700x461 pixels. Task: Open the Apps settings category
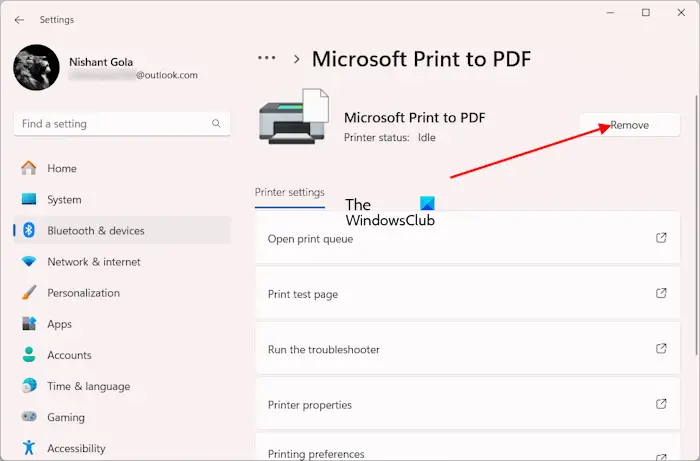pyautogui.click(x=122, y=324)
